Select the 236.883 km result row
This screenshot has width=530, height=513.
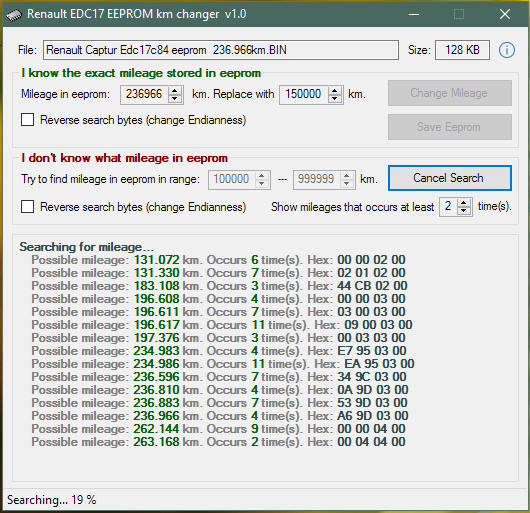pos(220,403)
